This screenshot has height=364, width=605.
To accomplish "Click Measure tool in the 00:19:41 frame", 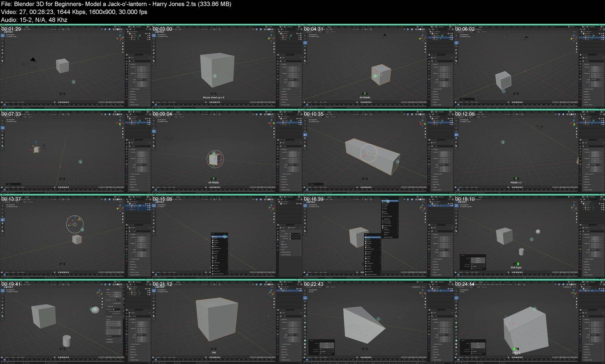I will click(2, 315).
